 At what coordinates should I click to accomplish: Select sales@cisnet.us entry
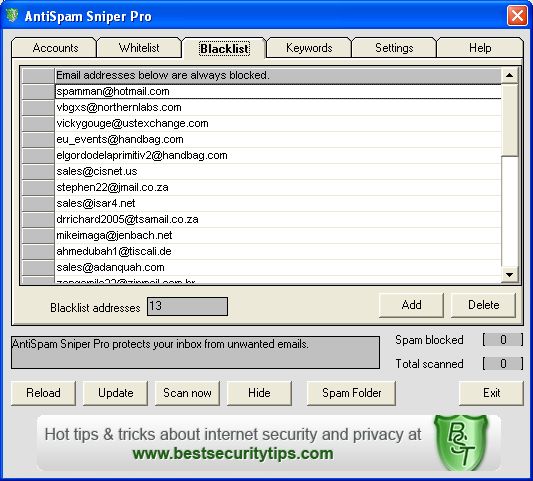tap(278, 171)
